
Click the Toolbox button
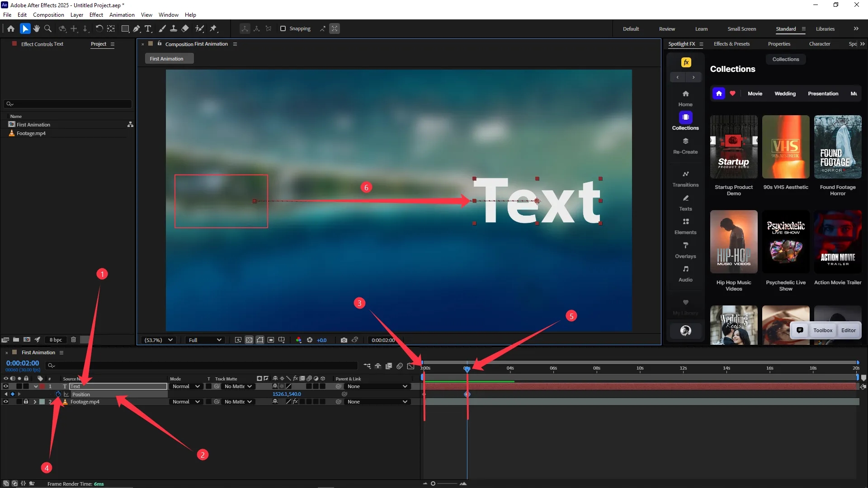(822, 330)
